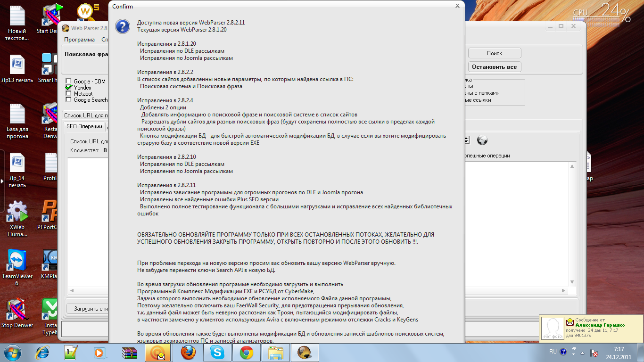
Task: Launch the Stop Denwer shortcut
Action: 17,313
